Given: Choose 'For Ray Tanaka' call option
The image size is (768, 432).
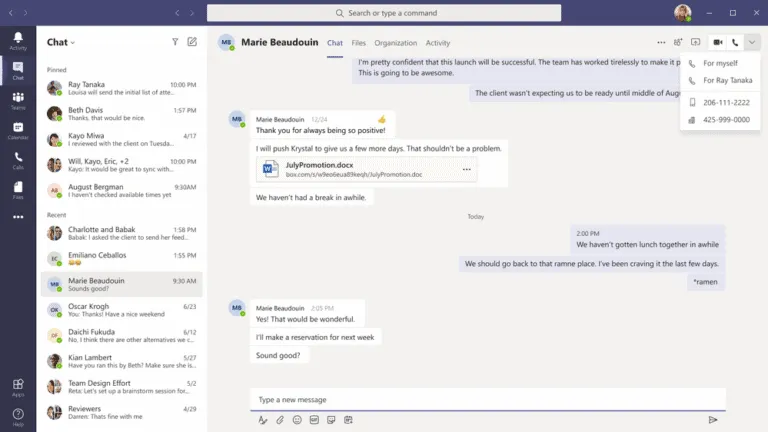Looking at the screenshot, I should 727,80.
